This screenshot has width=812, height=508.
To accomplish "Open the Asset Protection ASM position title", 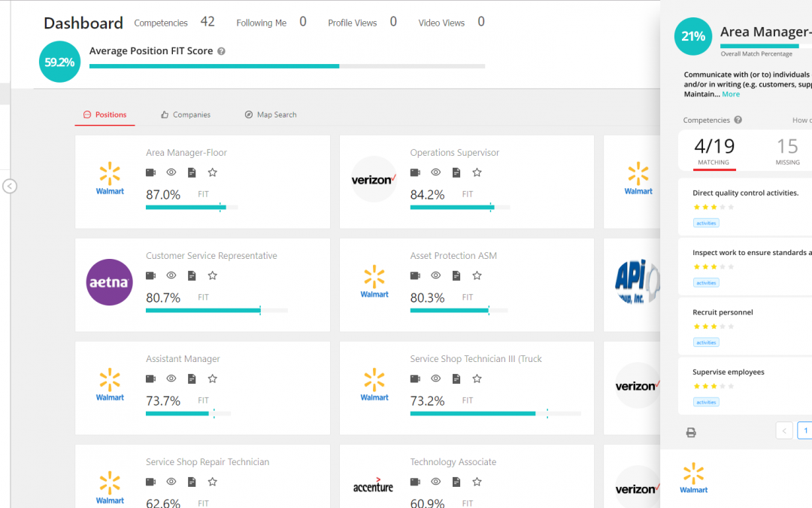I will pyautogui.click(x=453, y=256).
